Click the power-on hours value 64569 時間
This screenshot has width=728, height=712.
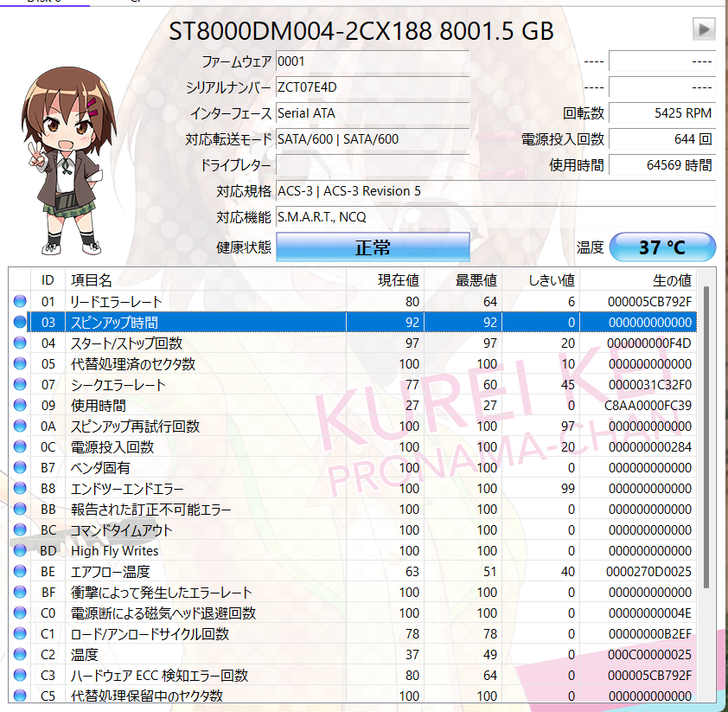coord(662,165)
